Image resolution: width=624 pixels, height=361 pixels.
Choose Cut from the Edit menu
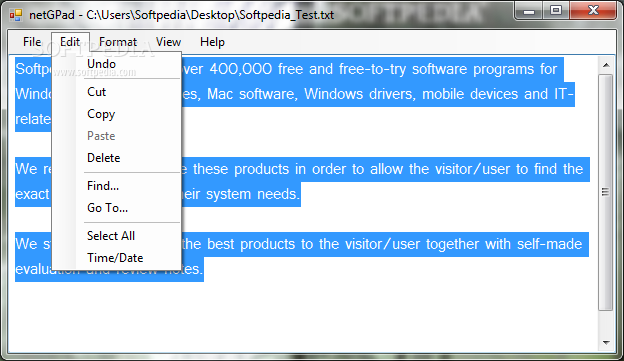pos(117,92)
